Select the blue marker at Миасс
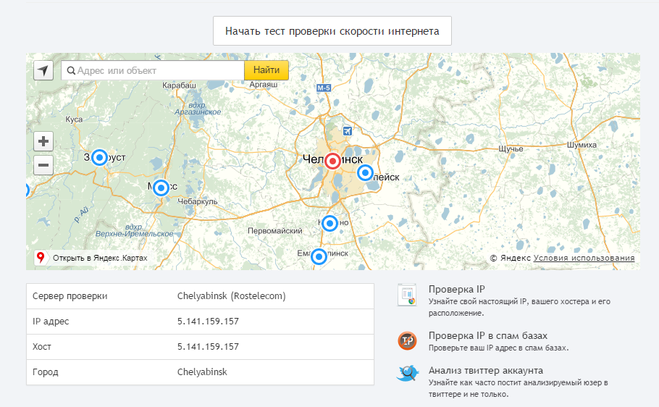 coord(161,188)
